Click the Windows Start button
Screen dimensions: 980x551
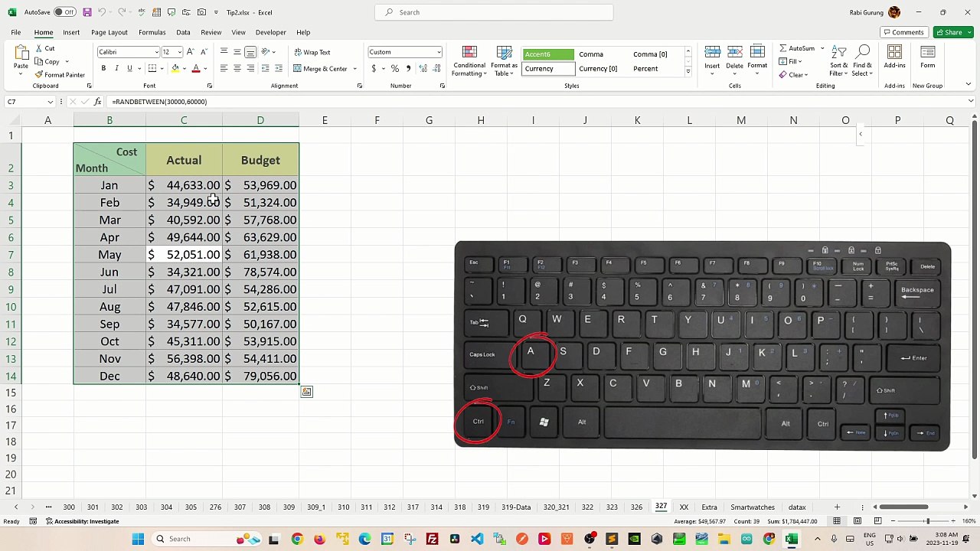(138, 539)
